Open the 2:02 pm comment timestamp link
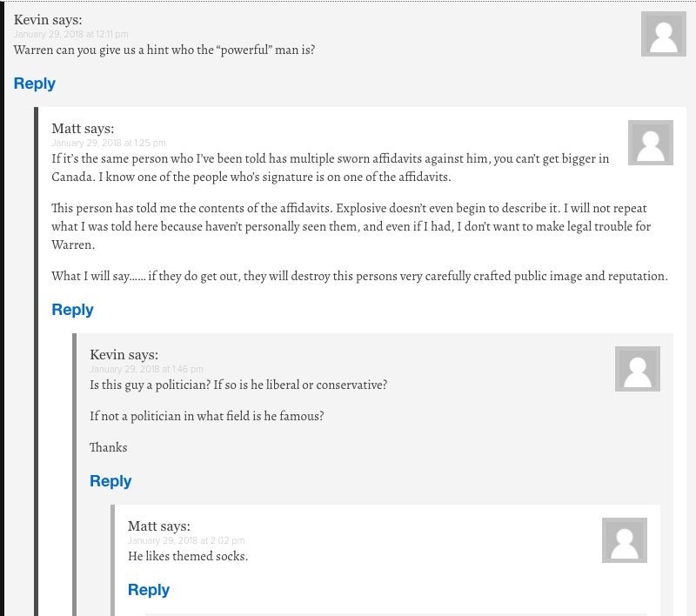The image size is (696, 616). (186, 540)
